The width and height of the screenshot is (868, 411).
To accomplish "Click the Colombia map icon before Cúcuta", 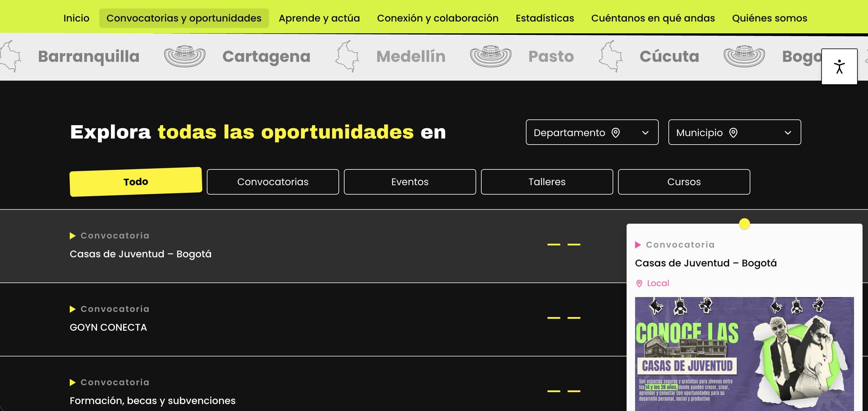I will coord(610,56).
